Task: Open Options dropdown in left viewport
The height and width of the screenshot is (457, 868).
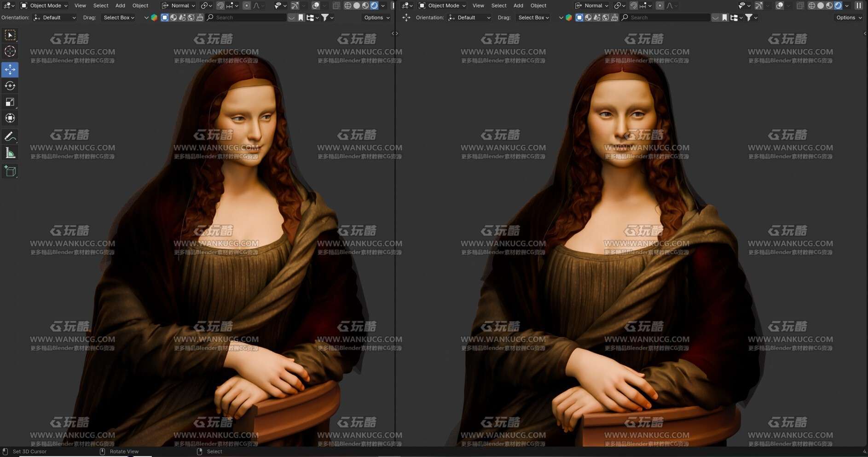Action: coord(376,18)
